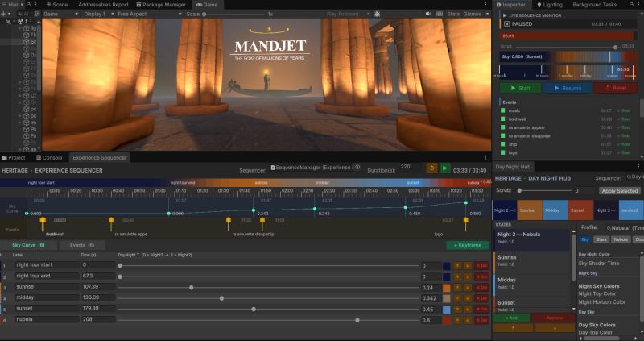
Task: Move the night tour end keyframe down
Action: tap(467, 277)
